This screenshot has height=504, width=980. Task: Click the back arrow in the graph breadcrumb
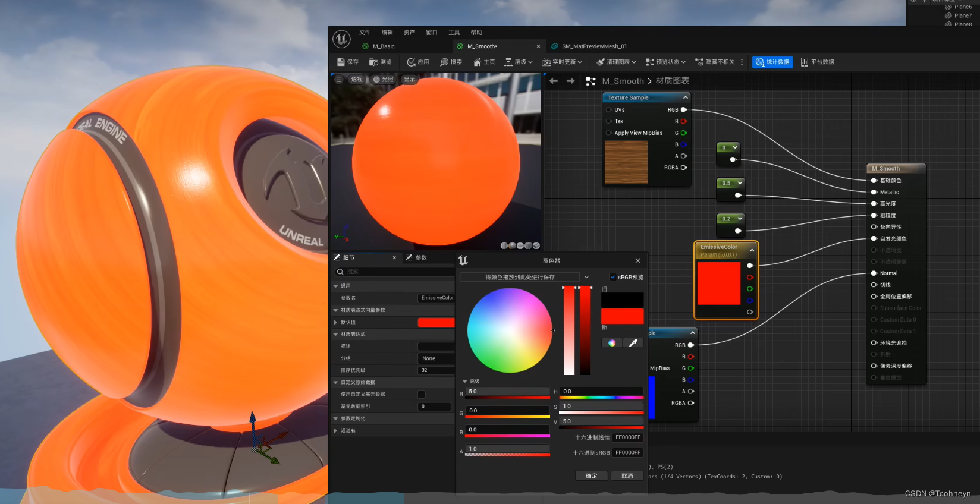[x=554, y=81]
